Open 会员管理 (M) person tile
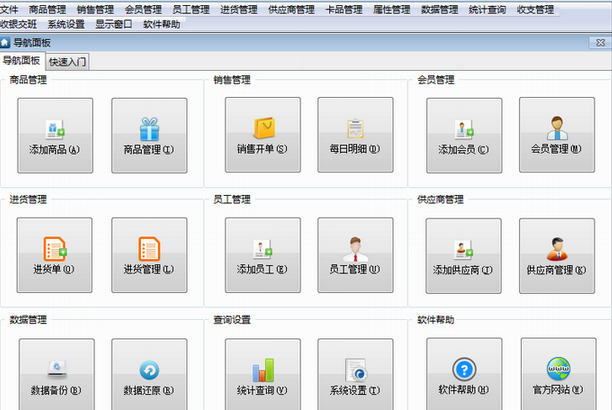The image size is (612, 410). [557, 135]
